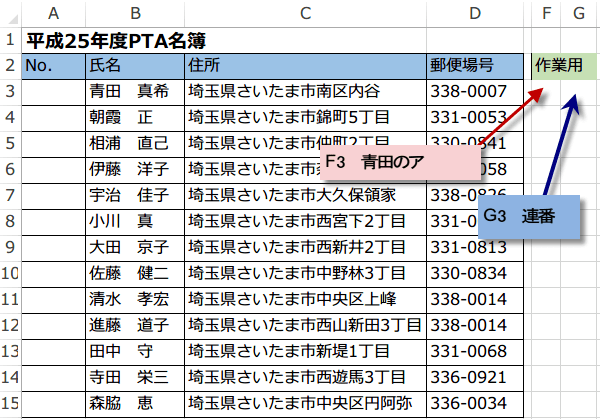Select name cell 清水 孝宏
This screenshot has height=419, width=600.
[x=135, y=300]
